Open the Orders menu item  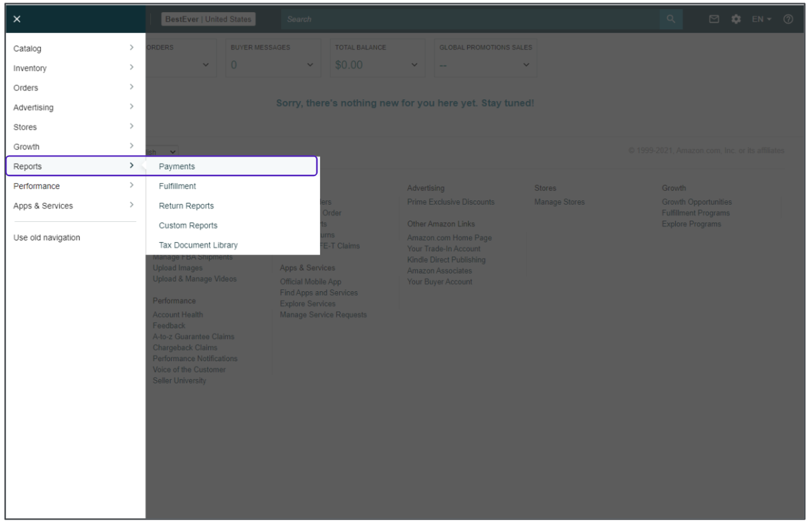pyautogui.click(x=25, y=88)
